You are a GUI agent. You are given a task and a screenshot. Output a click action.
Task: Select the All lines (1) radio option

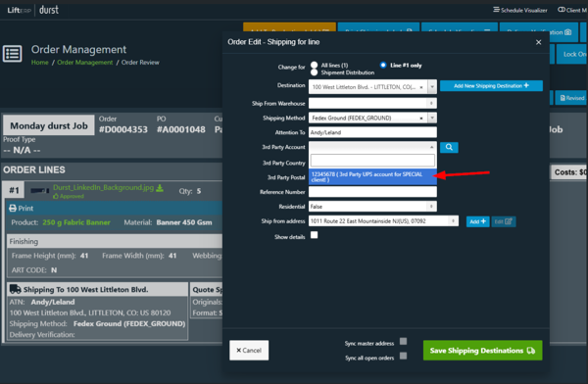[x=315, y=66]
